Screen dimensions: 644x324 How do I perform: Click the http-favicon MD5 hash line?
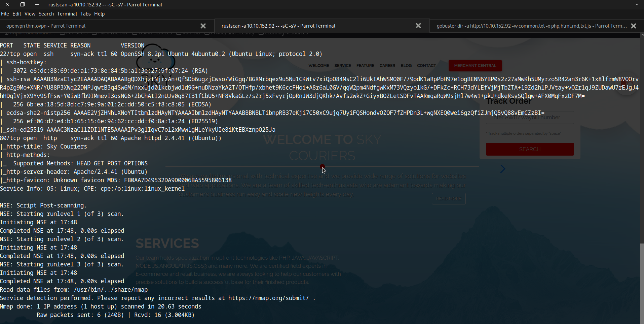coord(116,180)
